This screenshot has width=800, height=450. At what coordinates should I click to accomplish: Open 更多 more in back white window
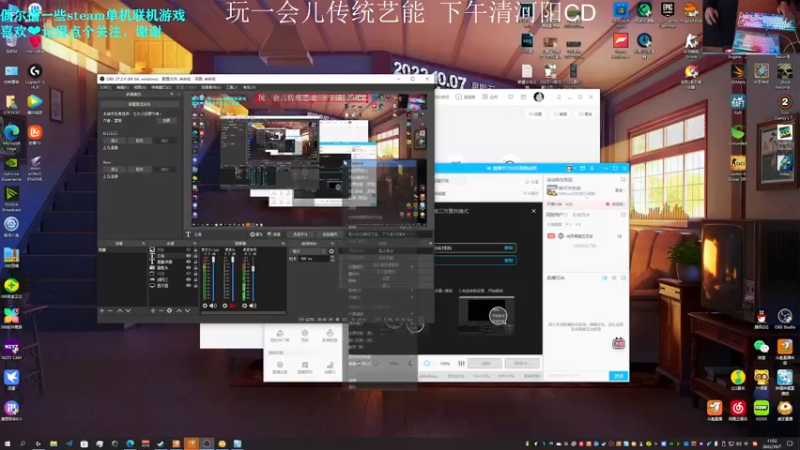[585, 114]
